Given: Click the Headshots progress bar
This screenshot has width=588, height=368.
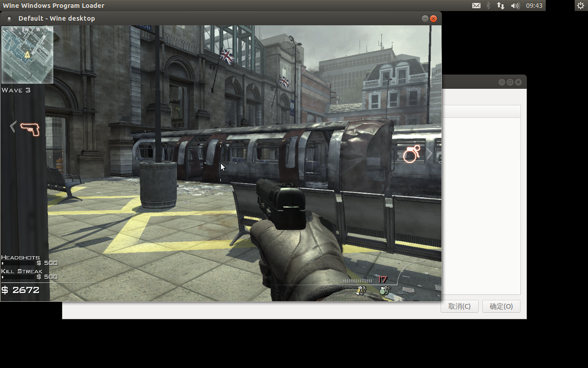Looking at the screenshot, I should click(18, 264).
